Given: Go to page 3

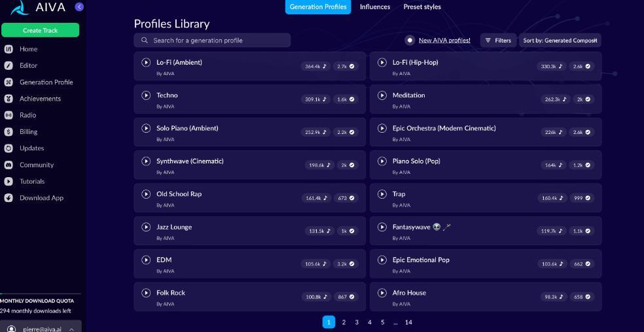Looking at the screenshot, I should pos(357,322).
